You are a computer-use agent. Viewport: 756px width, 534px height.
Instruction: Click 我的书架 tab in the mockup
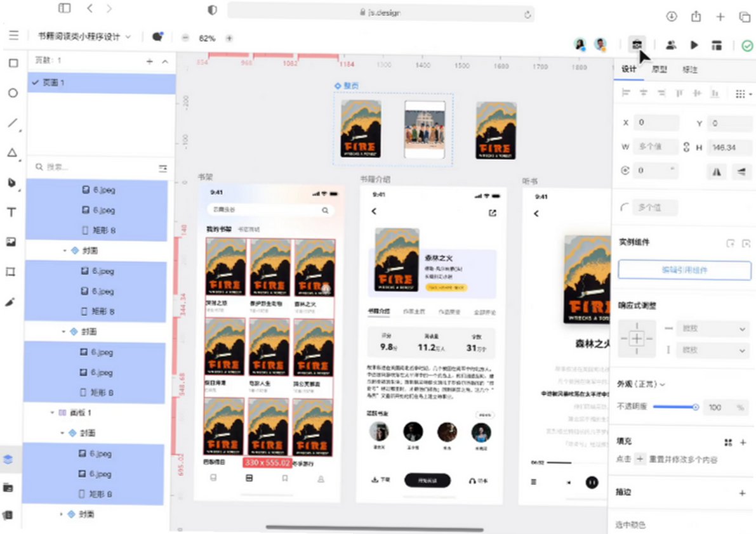[219, 229]
